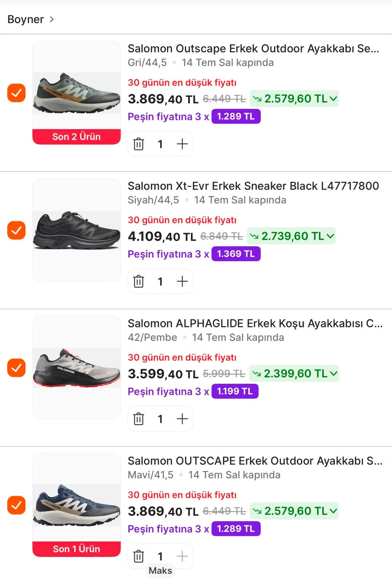This screenshot has height=582, width=392.
Task: Increase Salomon ALPHAGLIDE quantity with plus
Action: (x=182, y=419)
